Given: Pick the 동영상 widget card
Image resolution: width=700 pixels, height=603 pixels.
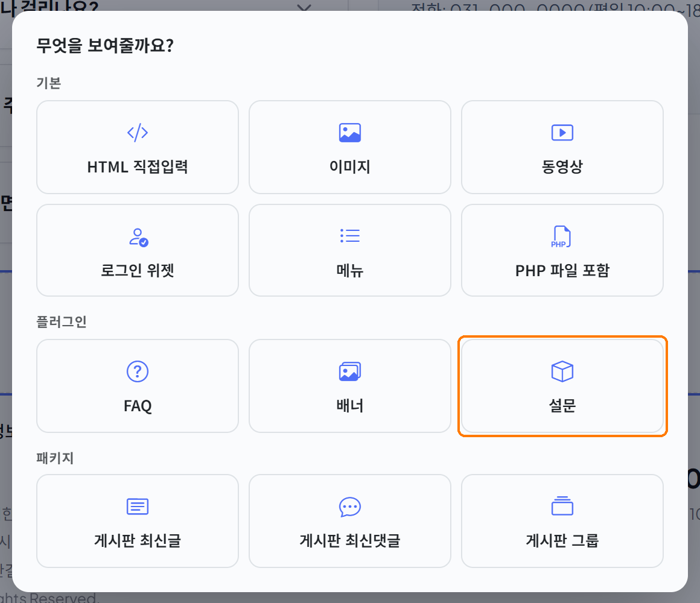Looking at the screenshot, I should click(x=562, y=147).
